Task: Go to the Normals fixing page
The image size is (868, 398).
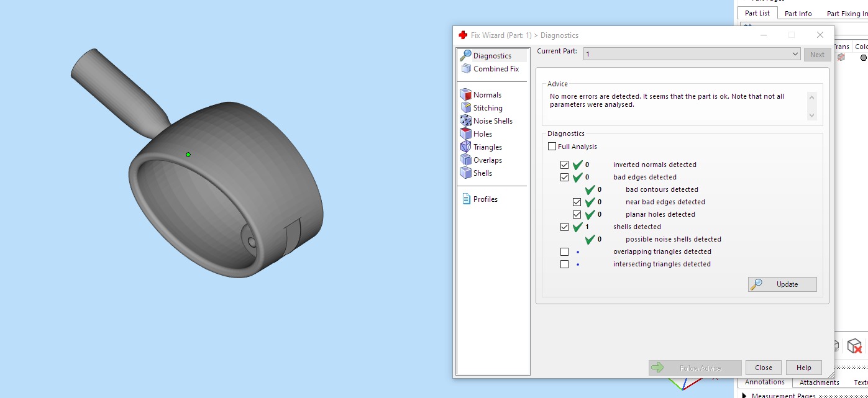Action: click(480, 95)
